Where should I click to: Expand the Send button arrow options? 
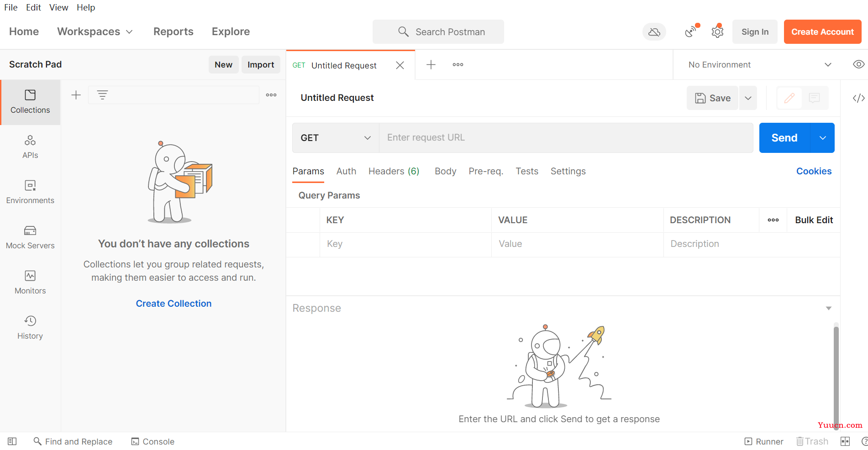[822, 138]
